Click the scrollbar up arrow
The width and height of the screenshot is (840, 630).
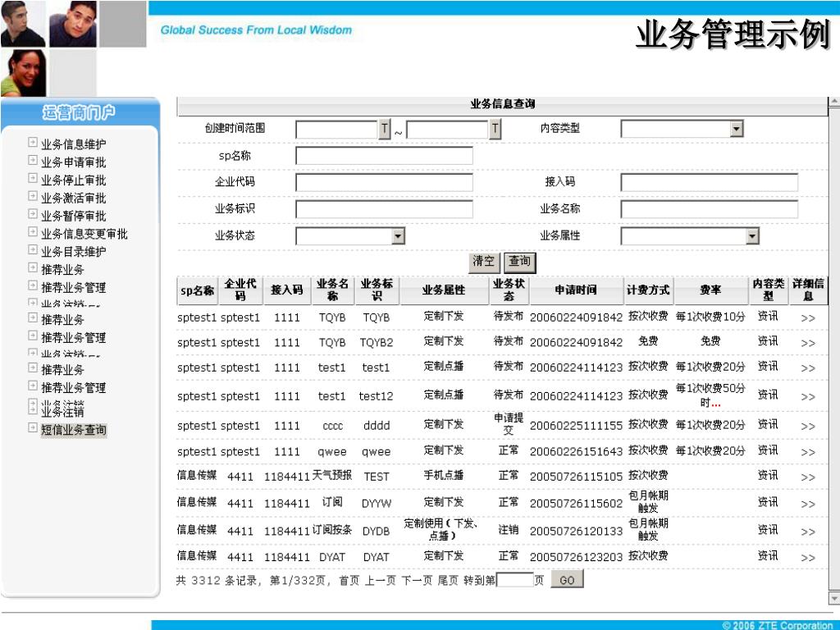click(x=834, y=101)
